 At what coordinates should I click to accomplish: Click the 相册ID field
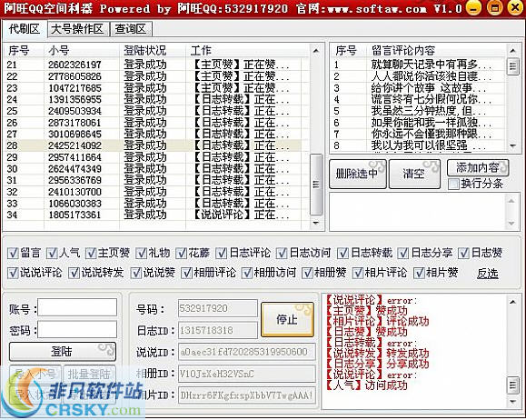click(247, 374)
